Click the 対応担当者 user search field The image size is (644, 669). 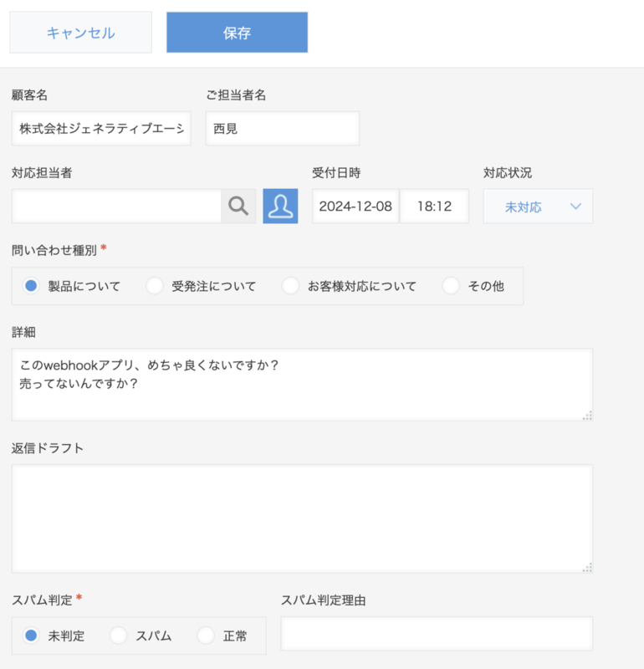pos(116,206)
